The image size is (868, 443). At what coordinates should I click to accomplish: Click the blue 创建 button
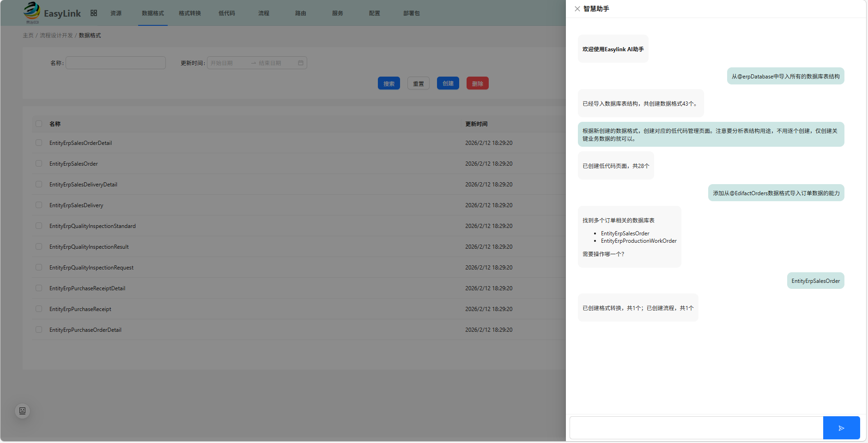click(x=448, y=84)
